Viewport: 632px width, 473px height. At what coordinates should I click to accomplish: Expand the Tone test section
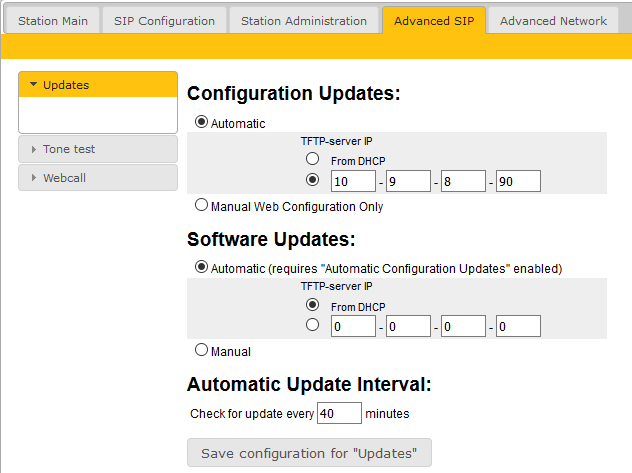click(97, 149)
